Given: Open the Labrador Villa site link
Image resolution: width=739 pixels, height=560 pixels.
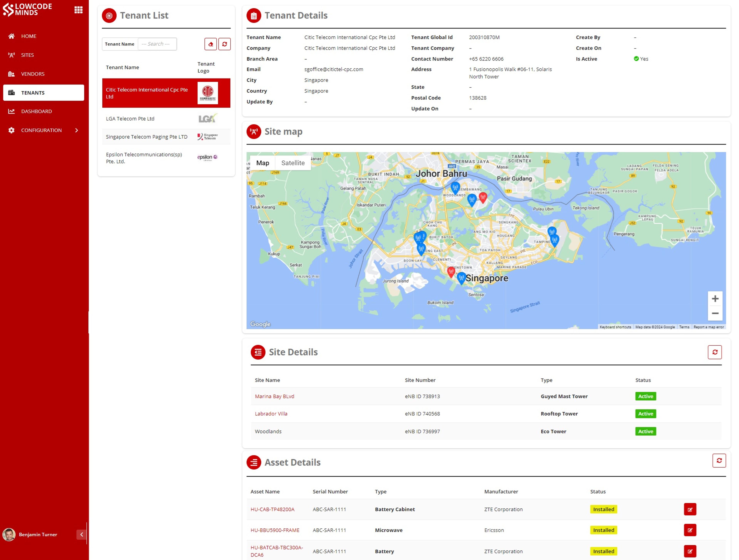Looking at the screenshot, I should [271, 414].
